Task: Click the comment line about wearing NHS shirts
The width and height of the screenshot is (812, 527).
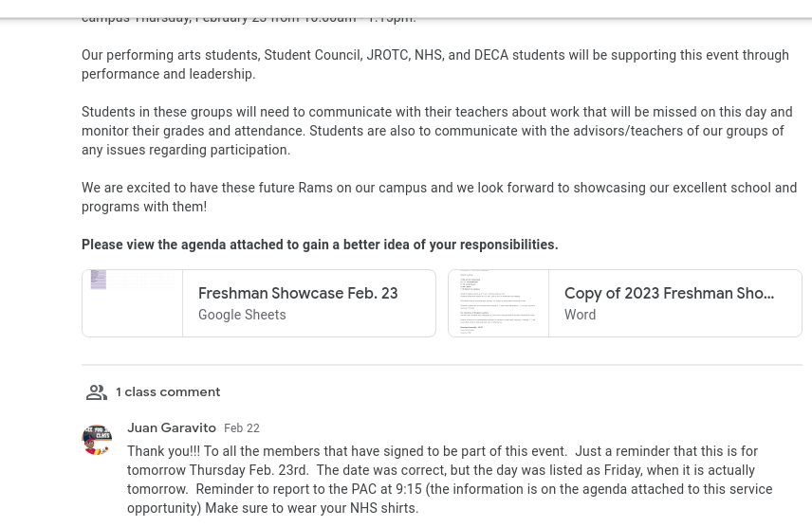Action: [272, 508]
